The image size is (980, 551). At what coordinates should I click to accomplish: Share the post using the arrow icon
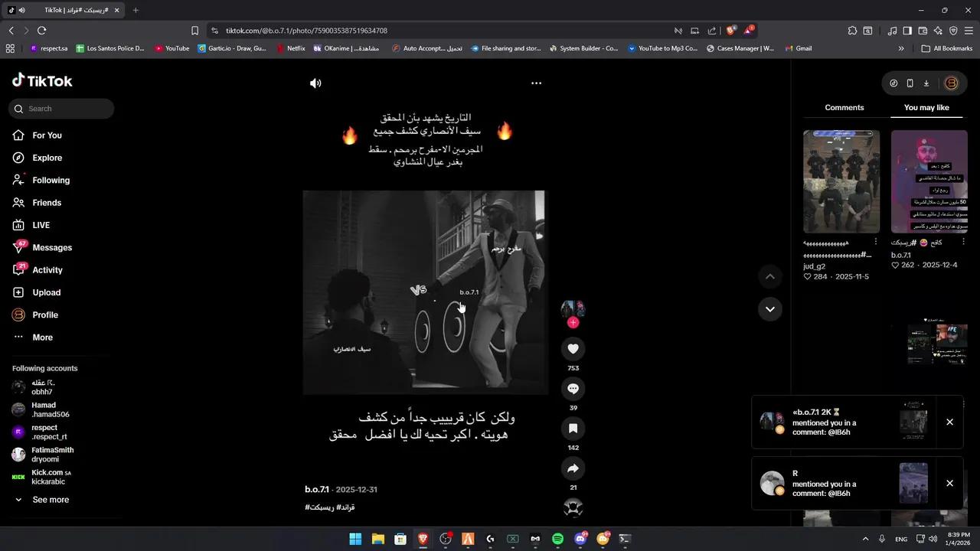(x=573, y=468)
